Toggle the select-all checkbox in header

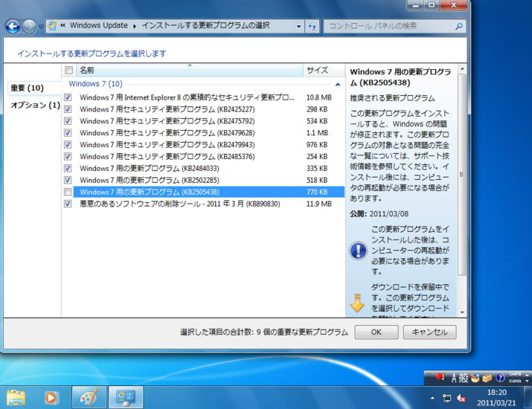68,70
